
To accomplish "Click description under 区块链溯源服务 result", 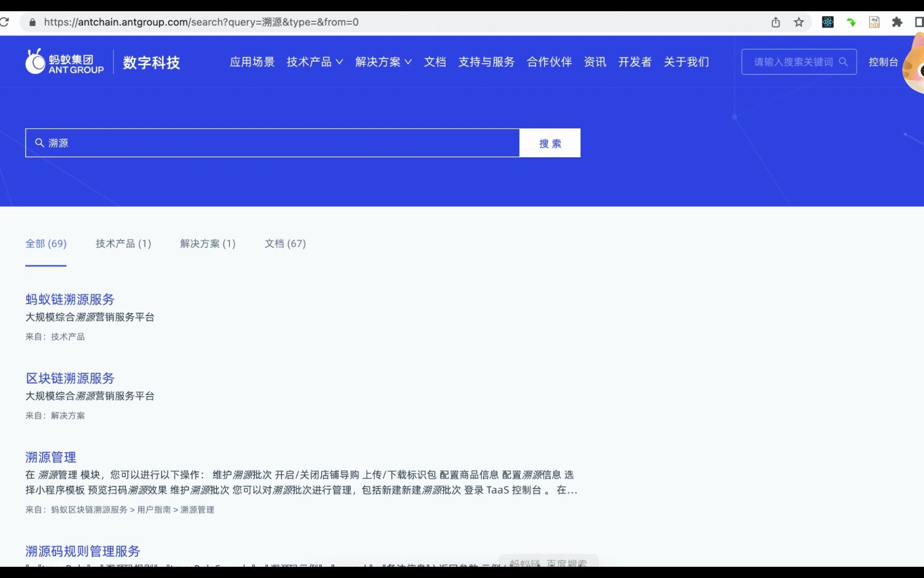I will tap(90, 396).
